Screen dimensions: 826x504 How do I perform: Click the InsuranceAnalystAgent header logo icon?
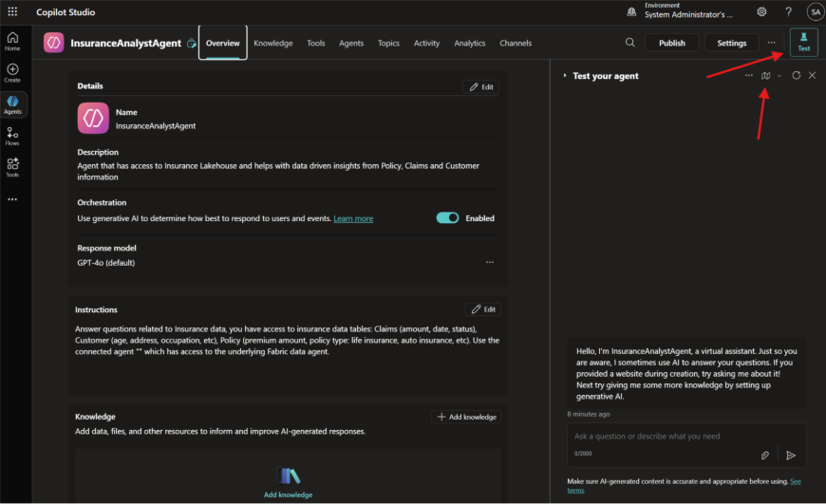[x=54, y=43]
